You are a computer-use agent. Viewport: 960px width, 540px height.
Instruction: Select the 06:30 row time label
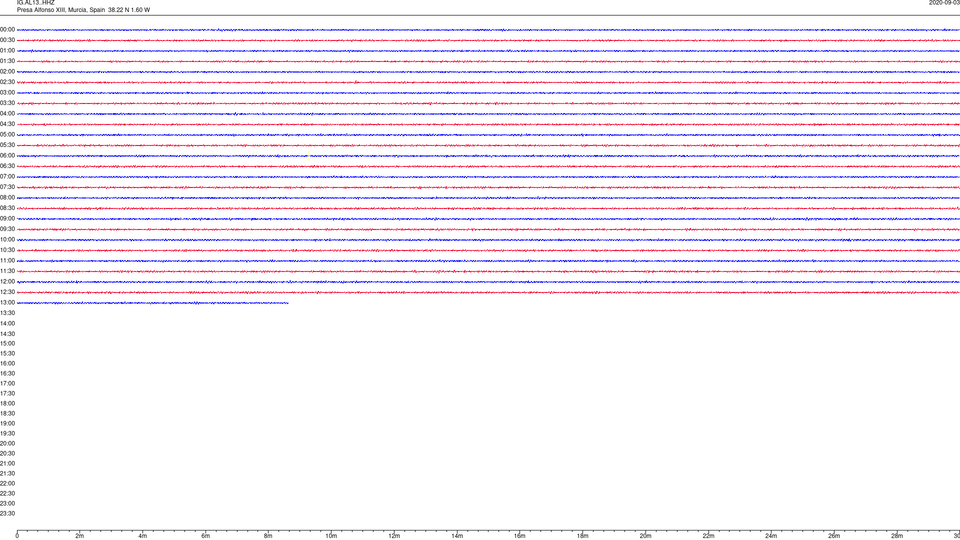click(x=7, y=166)
